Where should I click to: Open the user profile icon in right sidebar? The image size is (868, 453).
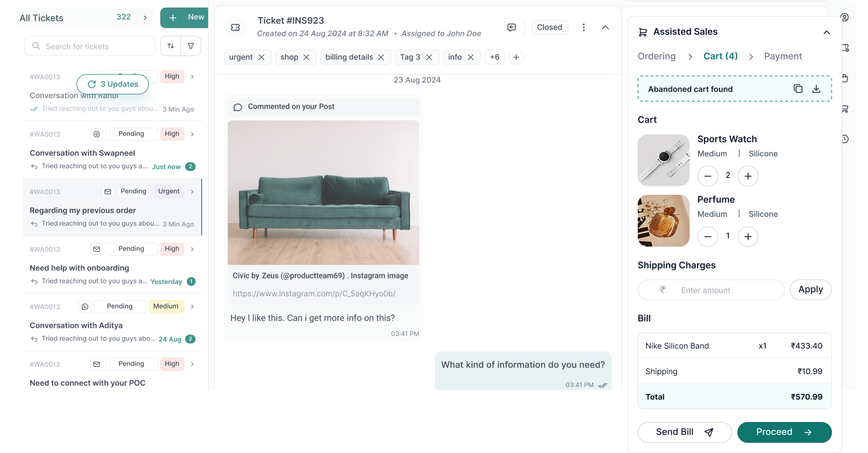click(845, 18)
